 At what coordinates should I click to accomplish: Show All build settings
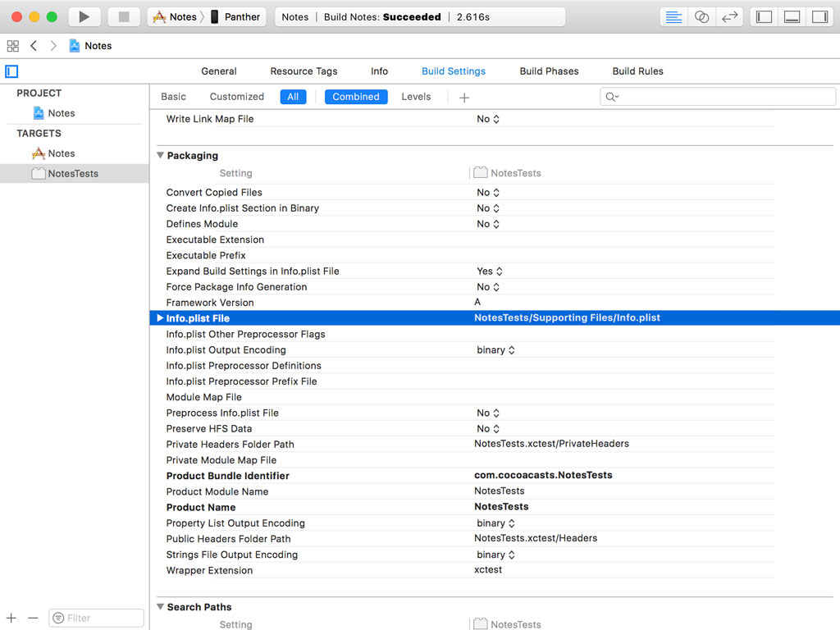[293, 97]
